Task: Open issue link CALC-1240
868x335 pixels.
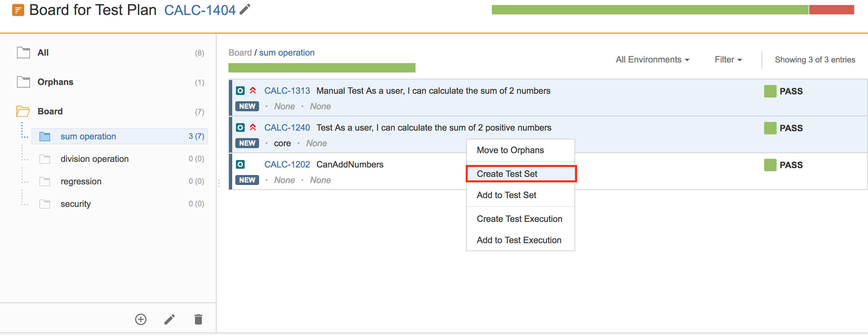Action: [287, 127]
